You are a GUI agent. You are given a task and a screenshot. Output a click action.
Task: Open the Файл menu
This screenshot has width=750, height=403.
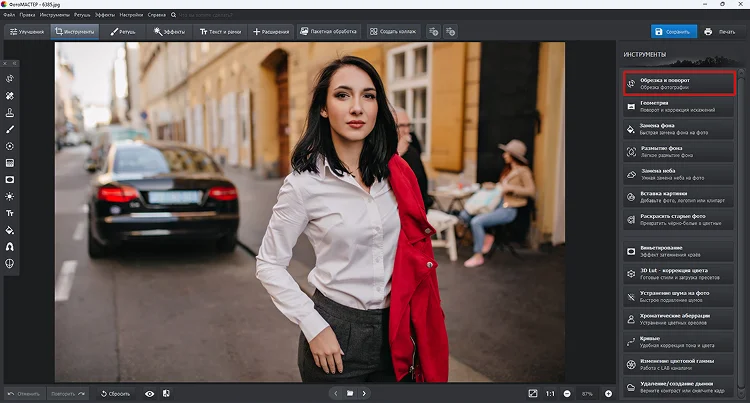(9, 15)
